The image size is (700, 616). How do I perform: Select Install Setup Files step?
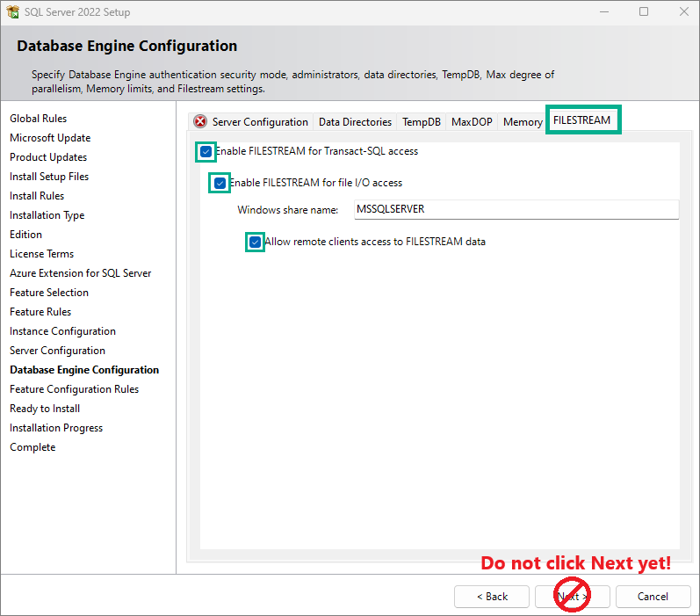pyautogui.click(x=49, y=177)
